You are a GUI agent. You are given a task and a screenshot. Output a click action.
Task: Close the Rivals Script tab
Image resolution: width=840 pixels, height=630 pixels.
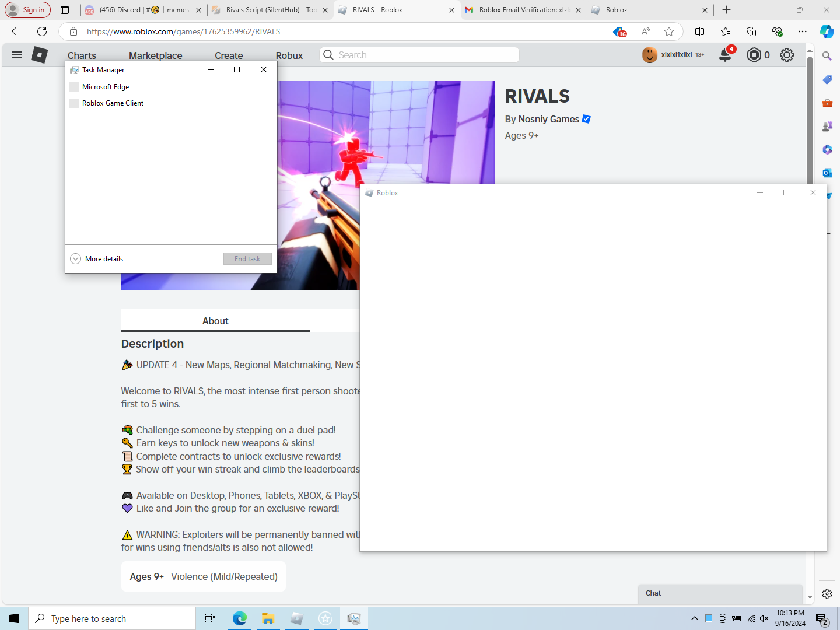coord(325,10)
